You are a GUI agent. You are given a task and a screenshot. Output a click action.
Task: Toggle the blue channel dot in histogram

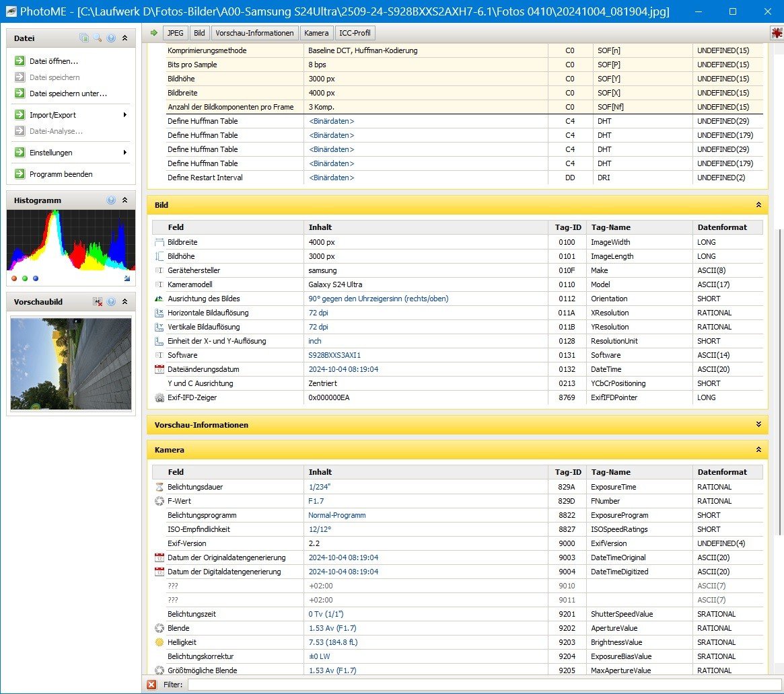pos(36,278)
